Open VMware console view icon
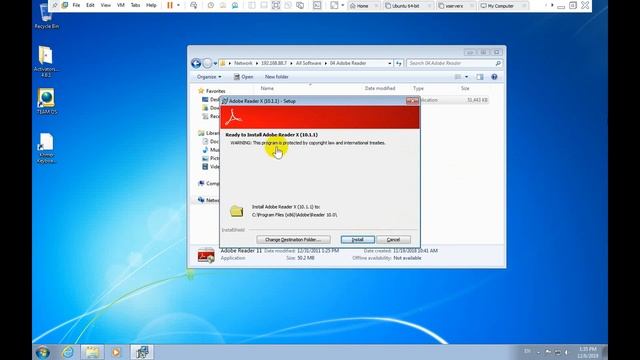Image resolution: width=640 pixels, height=360 pixels. 317,5
